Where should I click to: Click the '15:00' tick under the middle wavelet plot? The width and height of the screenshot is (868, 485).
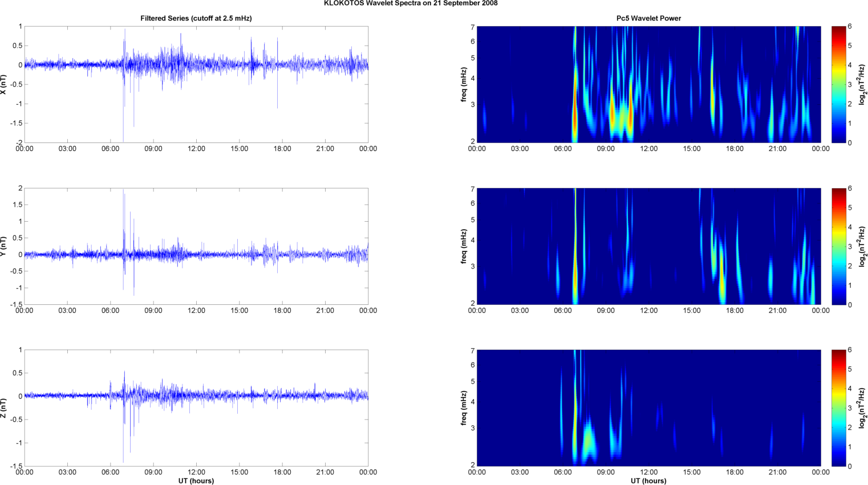click(692, 311)
